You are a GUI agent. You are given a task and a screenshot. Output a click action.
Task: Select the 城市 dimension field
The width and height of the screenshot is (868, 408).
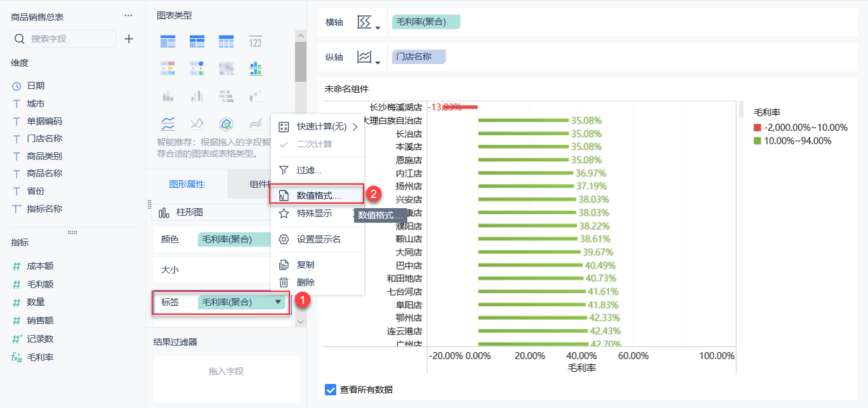(x=36, y=103)
